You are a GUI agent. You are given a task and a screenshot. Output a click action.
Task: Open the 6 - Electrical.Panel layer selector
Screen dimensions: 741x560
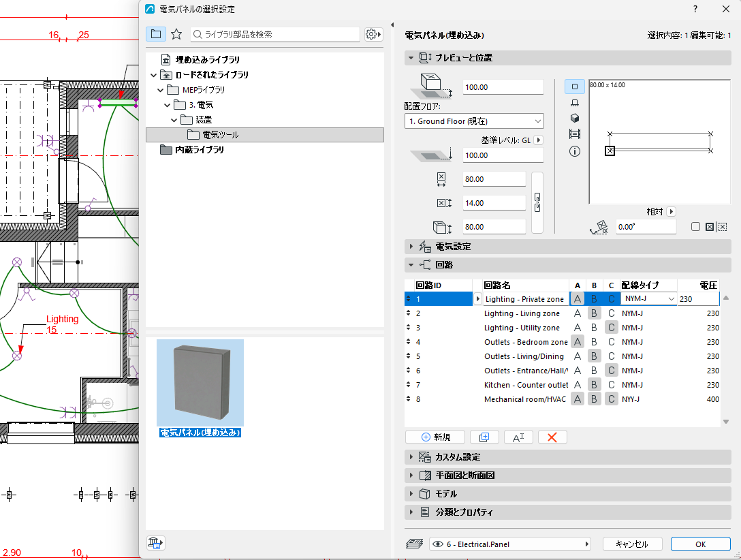coord(510,544)
